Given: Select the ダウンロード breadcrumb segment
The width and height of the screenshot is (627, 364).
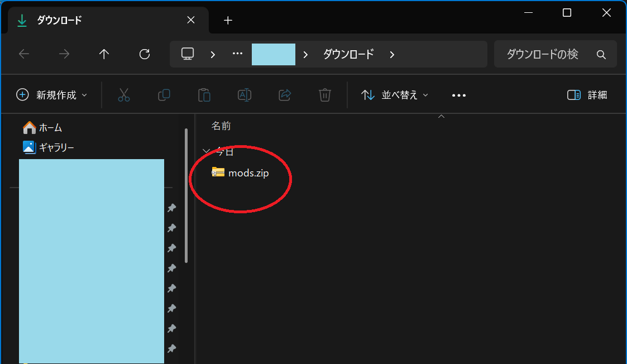Looking at the screenshot, I should point(348,54).
